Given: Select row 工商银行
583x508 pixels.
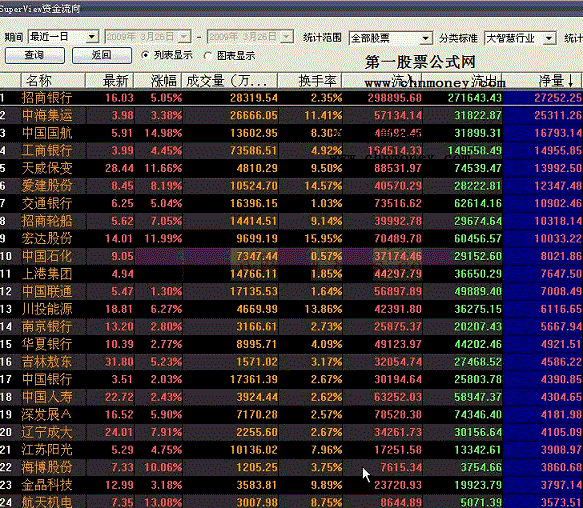Looking at the screenshot, I should (292, 151).
